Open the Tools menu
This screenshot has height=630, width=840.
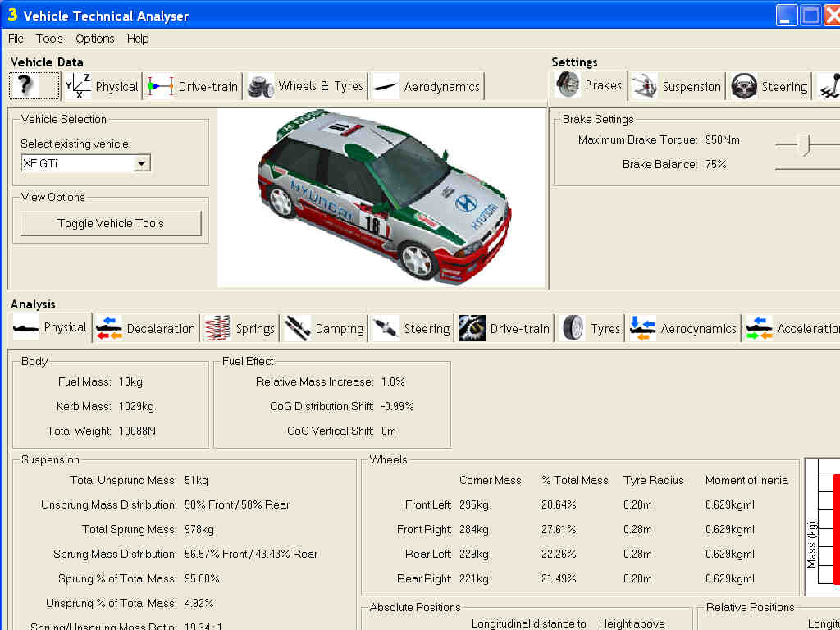(49, 39)
